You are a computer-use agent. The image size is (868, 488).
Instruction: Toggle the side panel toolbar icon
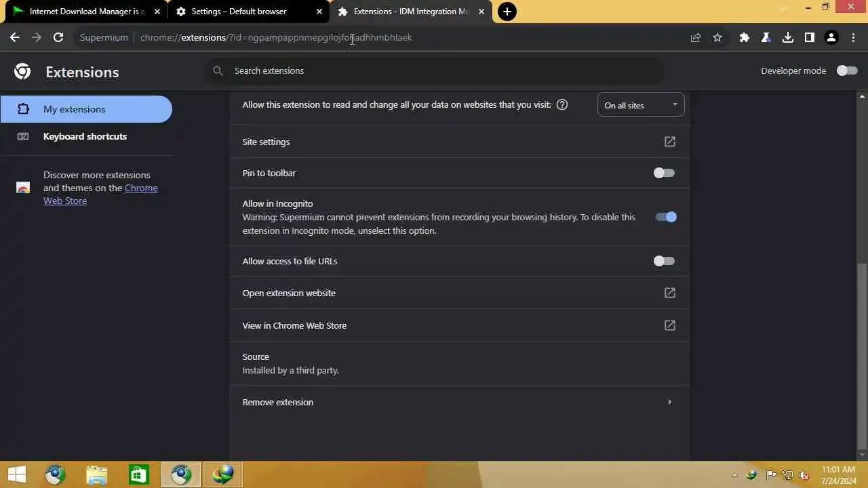tap(810, 38)
